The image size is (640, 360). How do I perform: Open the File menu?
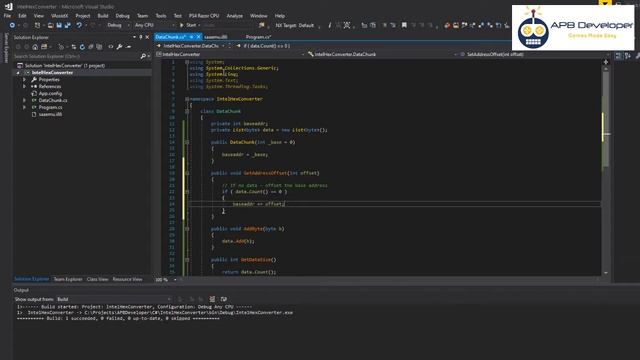(x=7, y=16)
